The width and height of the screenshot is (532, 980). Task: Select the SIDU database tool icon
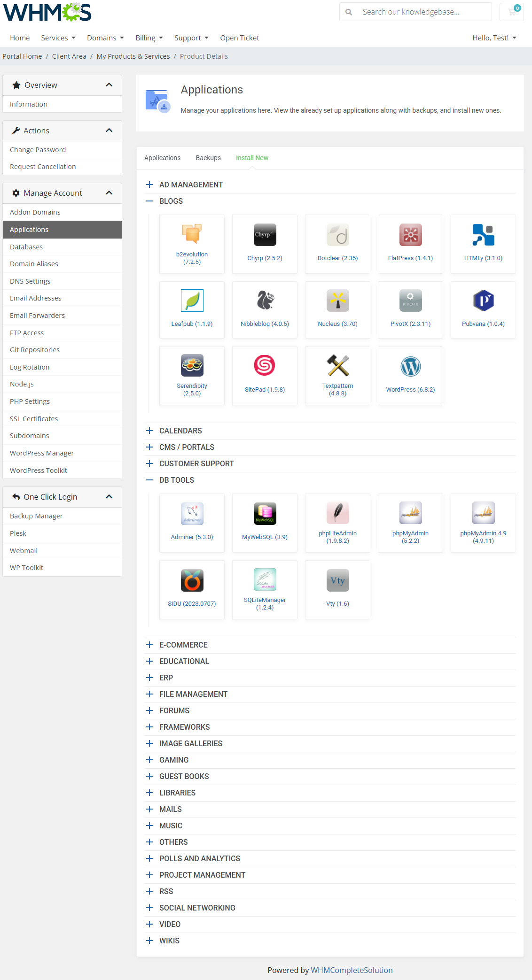192,580
